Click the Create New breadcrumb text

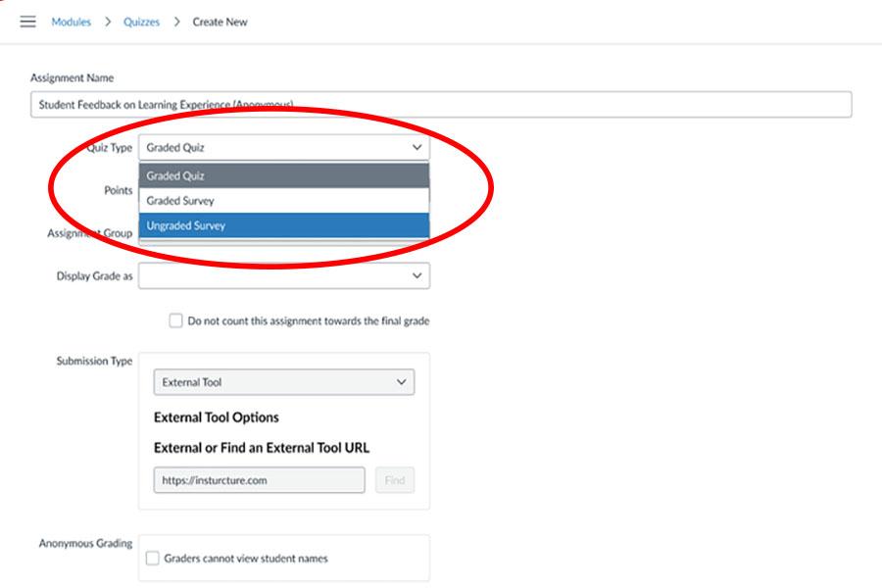point(220,22)
